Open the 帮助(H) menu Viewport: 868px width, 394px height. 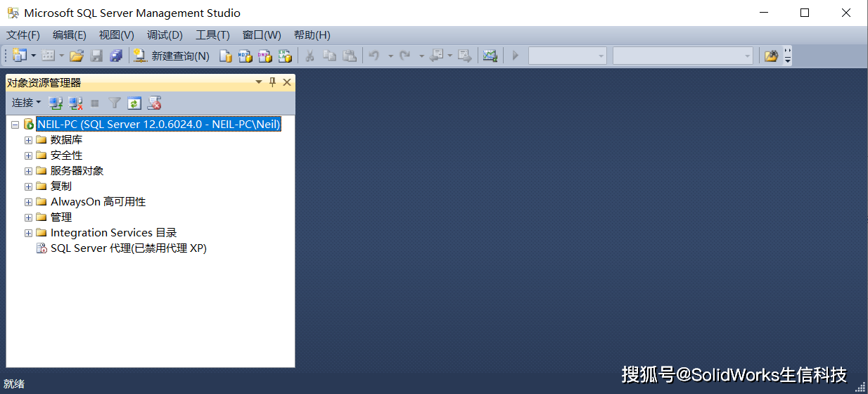pos(312,35)
